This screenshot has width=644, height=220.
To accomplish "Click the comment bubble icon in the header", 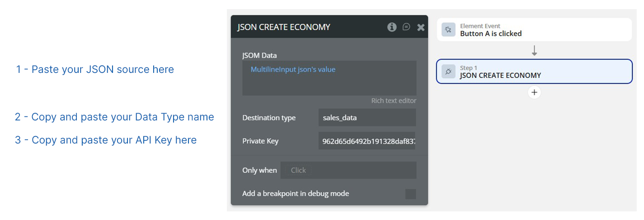I will [406, 27].
